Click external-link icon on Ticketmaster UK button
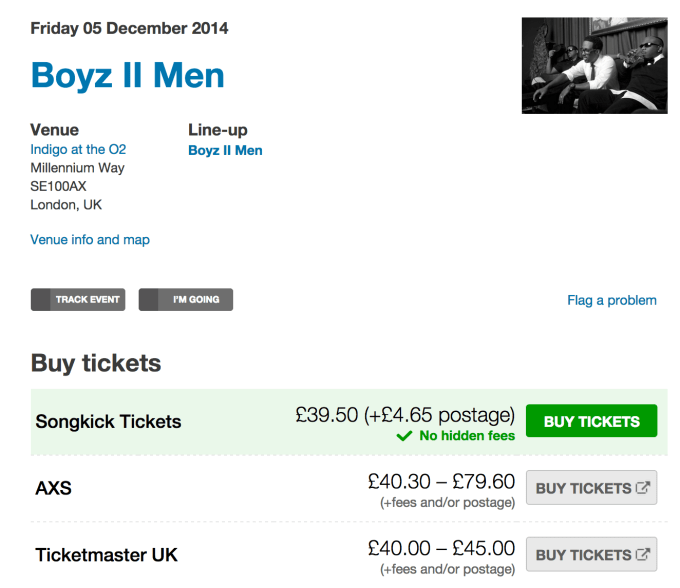680x588 pixels. click(x=643, y=554)
